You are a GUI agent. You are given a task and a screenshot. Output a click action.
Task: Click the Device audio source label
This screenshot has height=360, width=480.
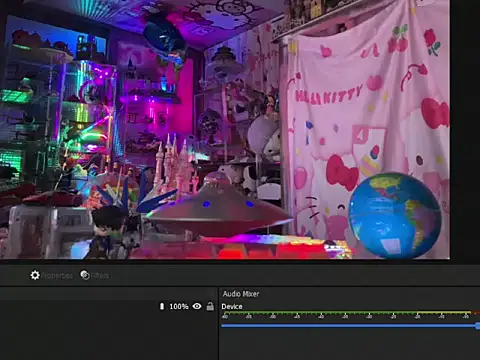[x=232, y=306]
